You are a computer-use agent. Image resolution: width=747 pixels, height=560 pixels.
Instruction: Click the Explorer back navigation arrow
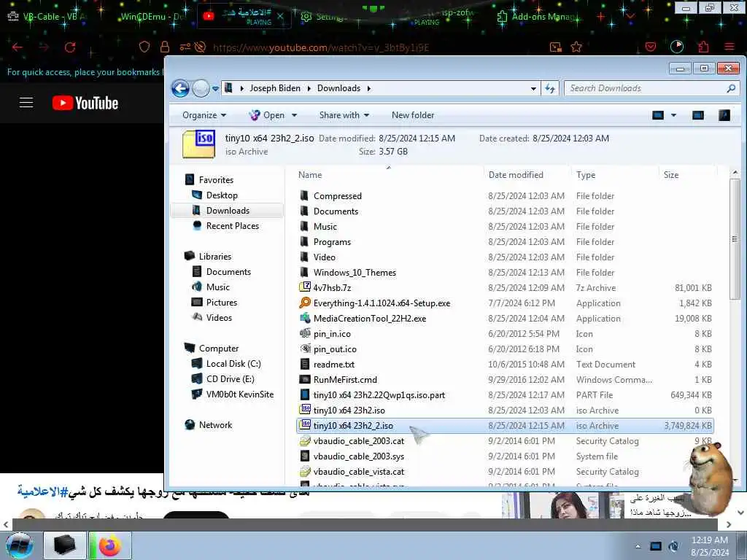point(180,88)
